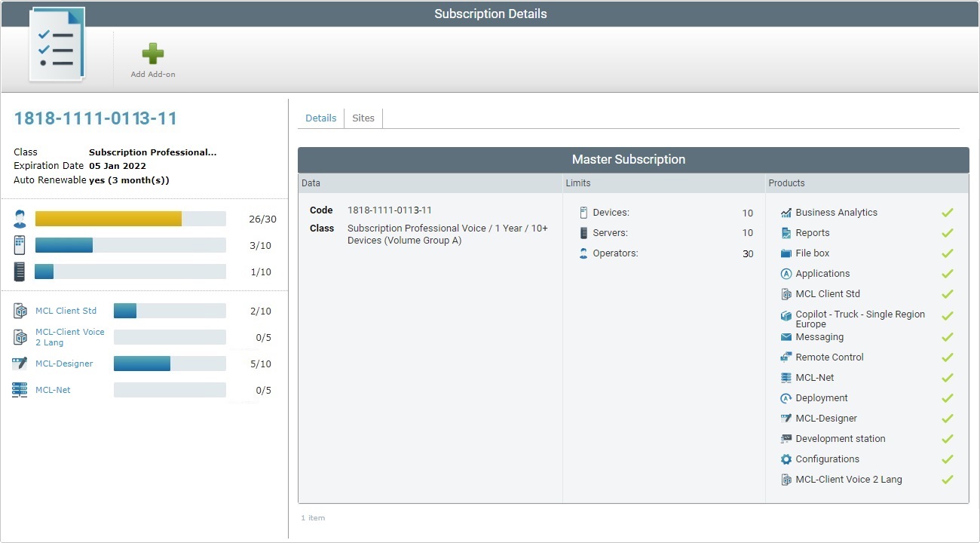
Task: Click the subscription details document icon
Action: click(x=57, y=43)
